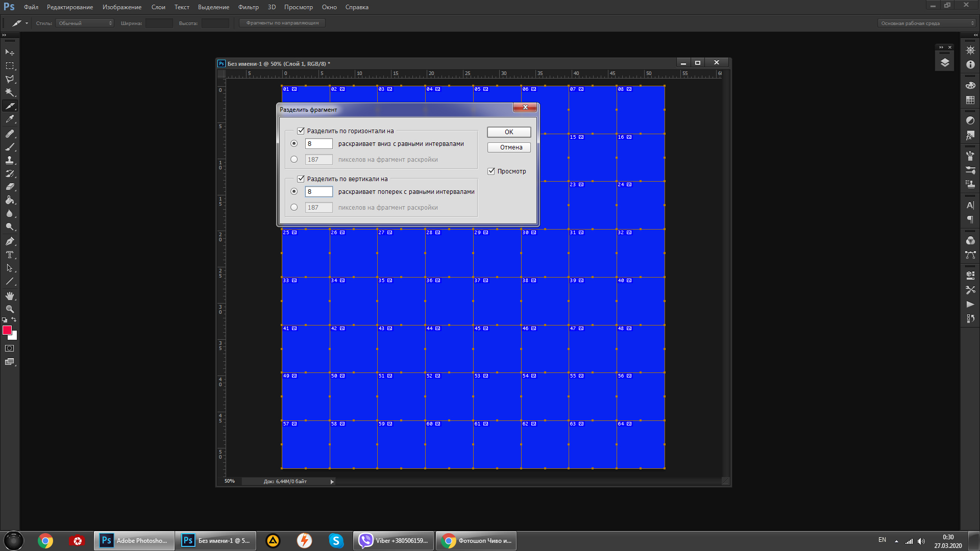Select the Hand tool
980x551 pixels.
(x=10, y=296)
